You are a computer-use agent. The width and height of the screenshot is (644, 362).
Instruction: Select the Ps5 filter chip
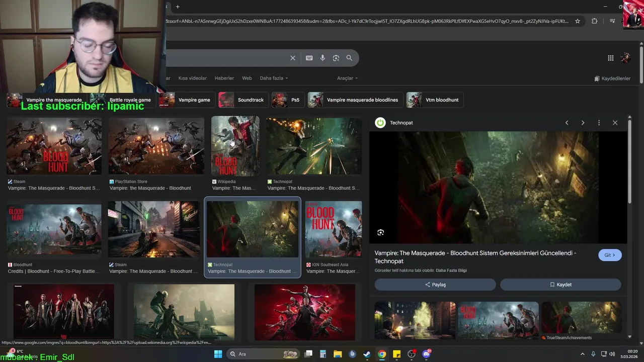click(x=287, y=100)
